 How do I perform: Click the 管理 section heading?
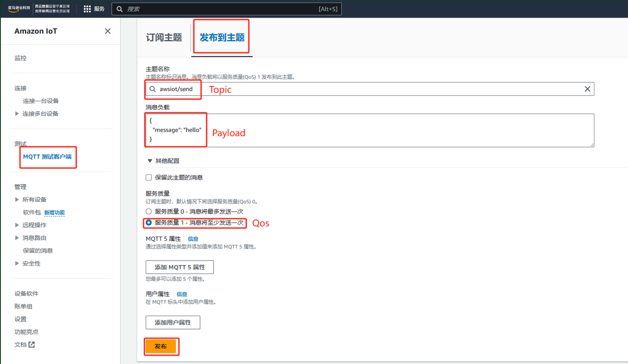pos(21,187)
